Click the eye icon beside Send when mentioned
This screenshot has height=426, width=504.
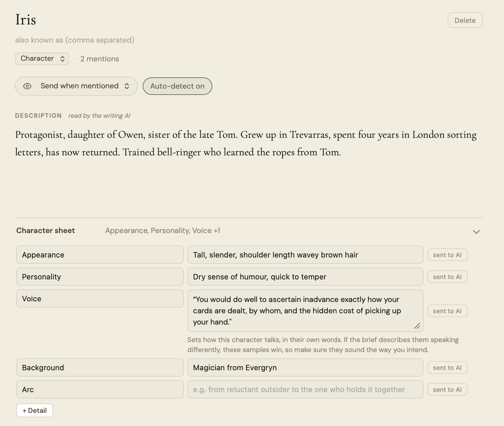click(x=27, y=86)
